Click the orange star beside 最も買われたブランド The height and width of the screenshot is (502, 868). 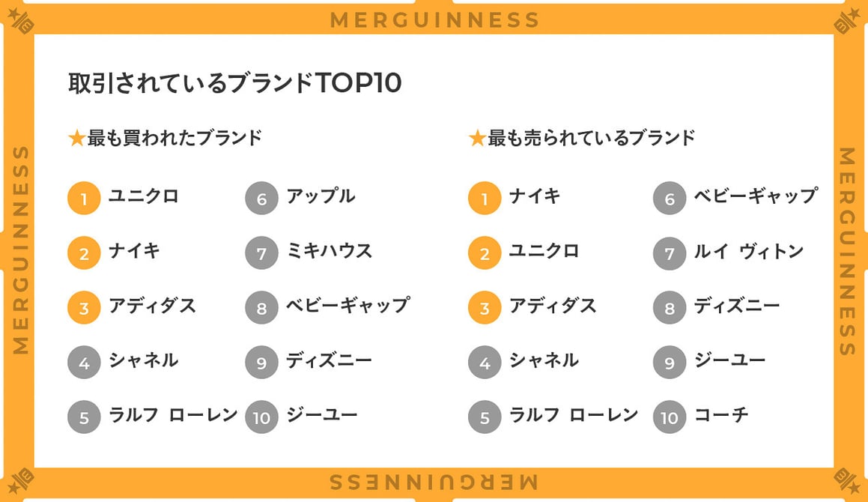pyautogui.click(x=76, y=138)
